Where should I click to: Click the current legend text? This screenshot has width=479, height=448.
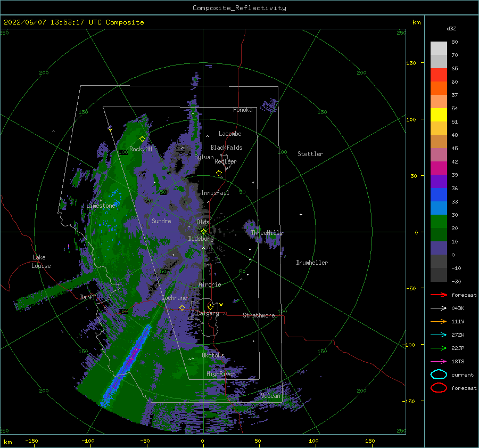(463, 374)
